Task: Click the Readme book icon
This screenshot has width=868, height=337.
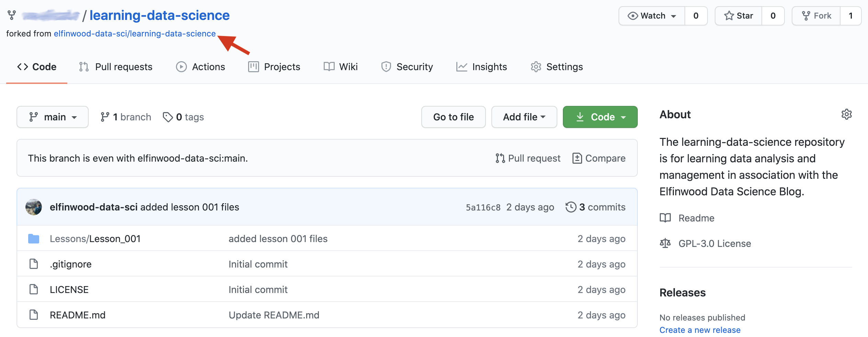Action: point(665,218)
